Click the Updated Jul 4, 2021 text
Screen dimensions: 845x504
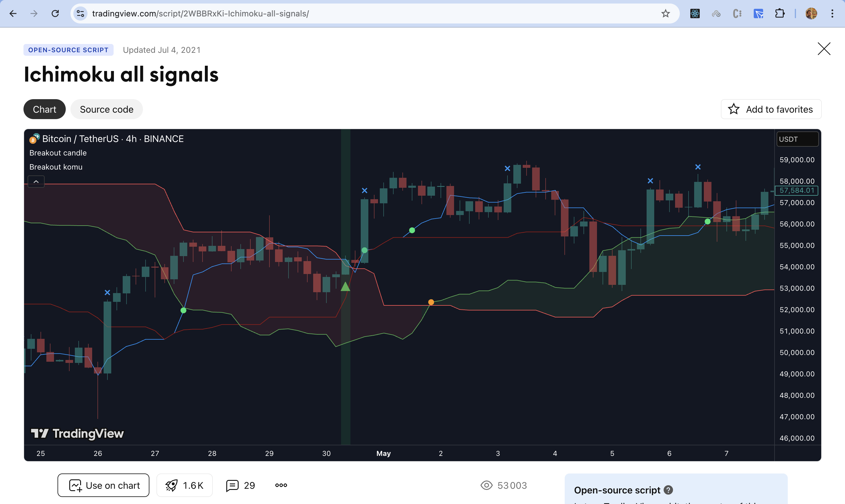point(162,50)
